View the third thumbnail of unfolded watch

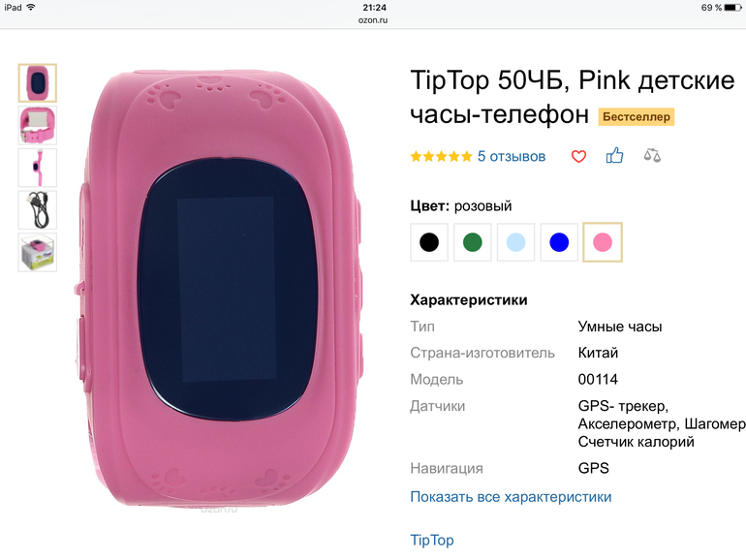coord(38,168)
